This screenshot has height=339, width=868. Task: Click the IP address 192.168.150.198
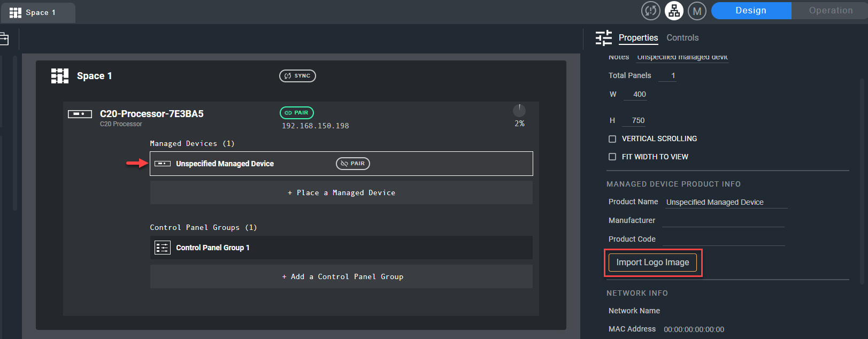click(x=316, y=126)
